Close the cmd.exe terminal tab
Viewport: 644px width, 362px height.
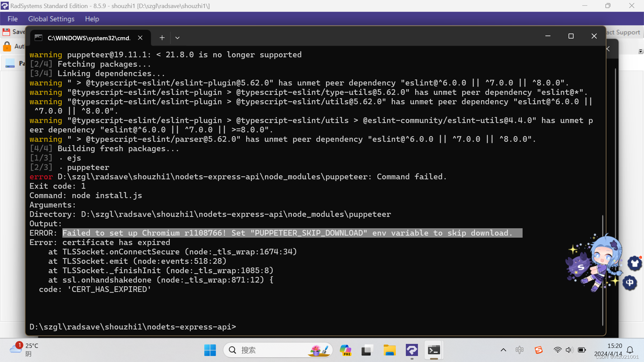click(x=140, y=38)
